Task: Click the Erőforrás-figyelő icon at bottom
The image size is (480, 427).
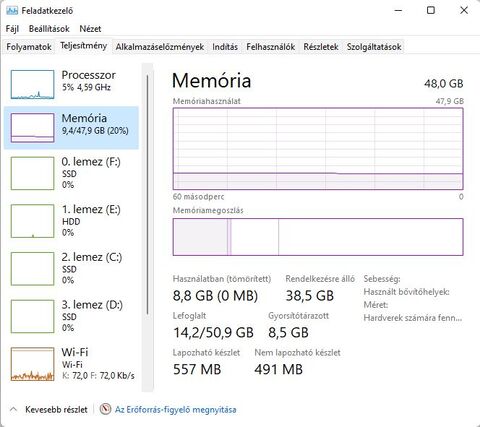Action: click(105, 409)
